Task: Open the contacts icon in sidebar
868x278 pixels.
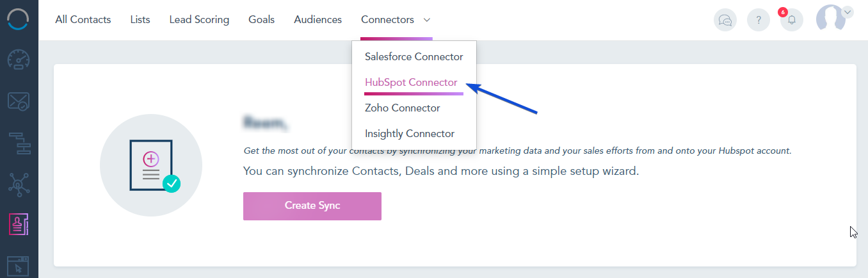Action: pos(19,224)
